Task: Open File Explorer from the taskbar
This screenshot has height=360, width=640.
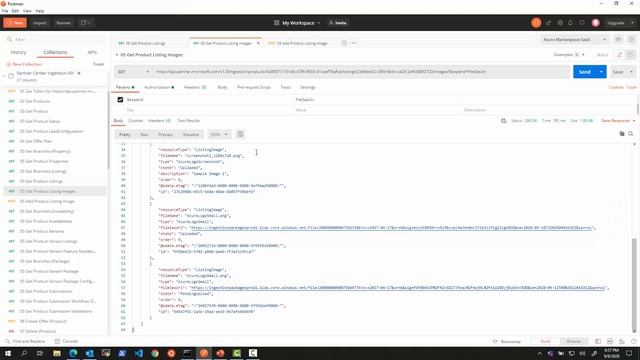Action: 57,353
